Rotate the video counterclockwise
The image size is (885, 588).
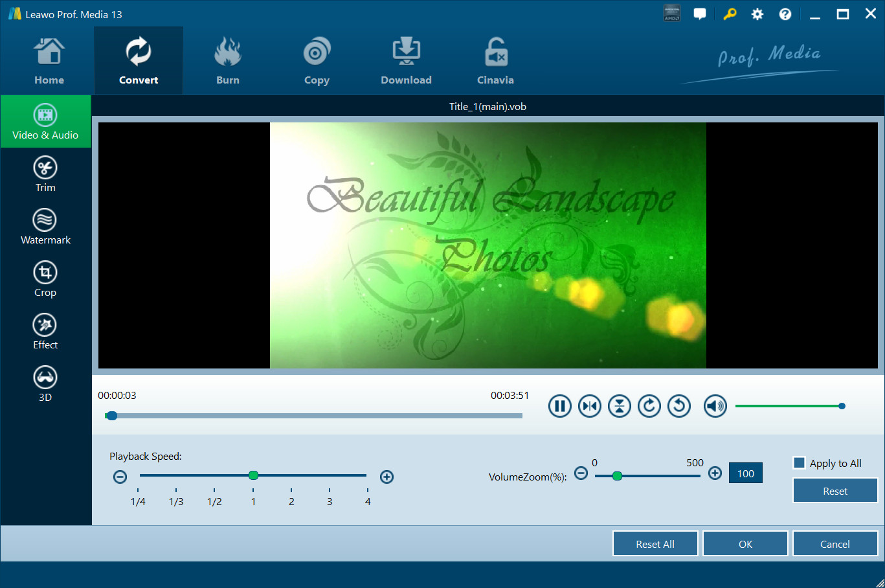pyautogui.click(x=678, y=405)
